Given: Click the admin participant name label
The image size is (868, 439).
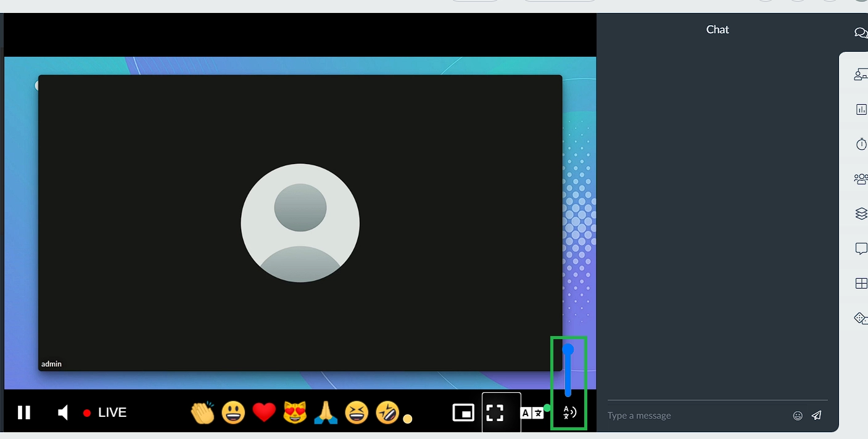Looking at the screenshot, I should [x=51, y=364].
